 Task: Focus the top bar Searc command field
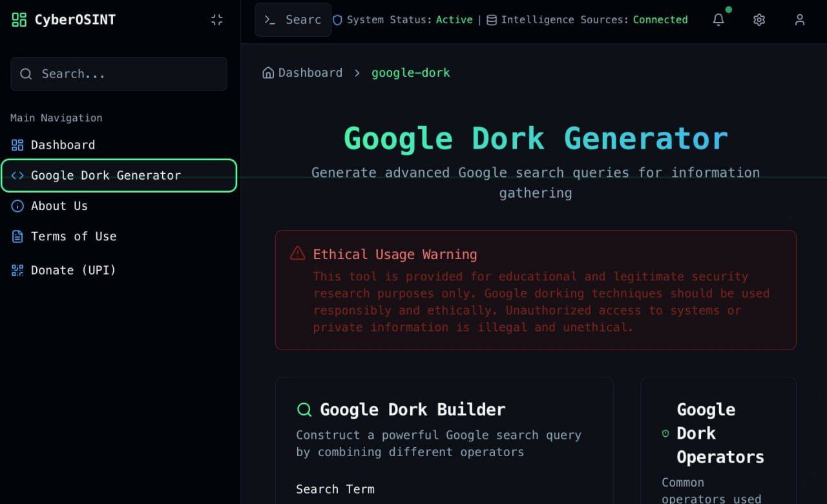[x=293, y=20]
